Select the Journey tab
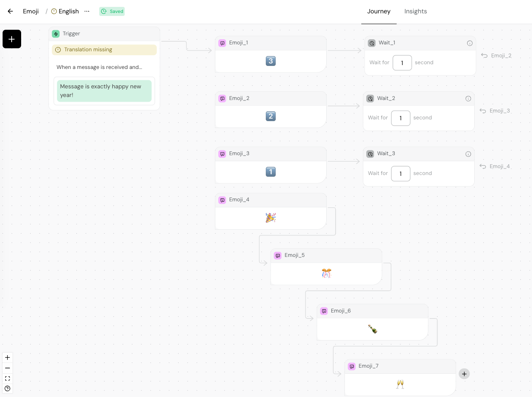 (379, 11)
